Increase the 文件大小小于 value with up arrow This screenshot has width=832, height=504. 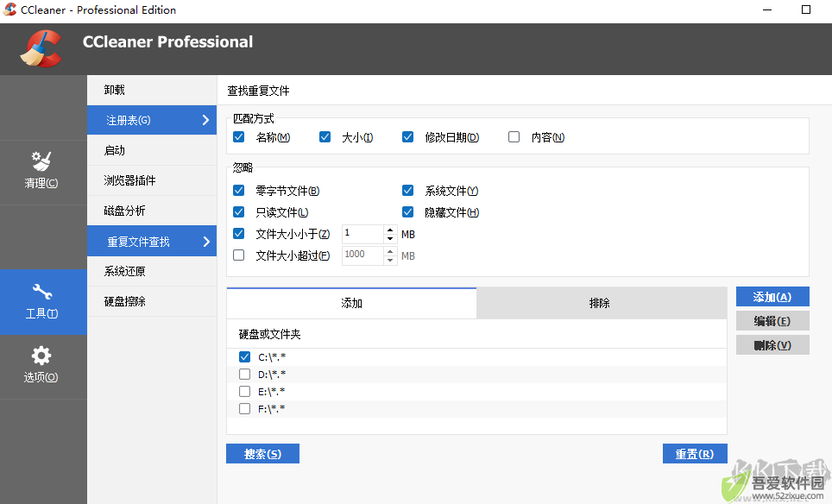pos(390,230)
